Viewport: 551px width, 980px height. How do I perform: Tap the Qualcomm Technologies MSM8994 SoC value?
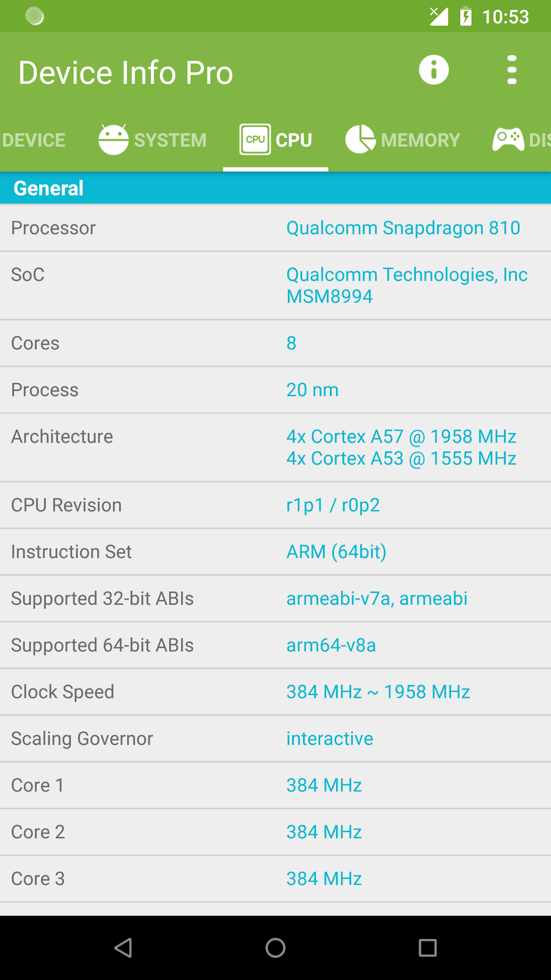point(406,285)
